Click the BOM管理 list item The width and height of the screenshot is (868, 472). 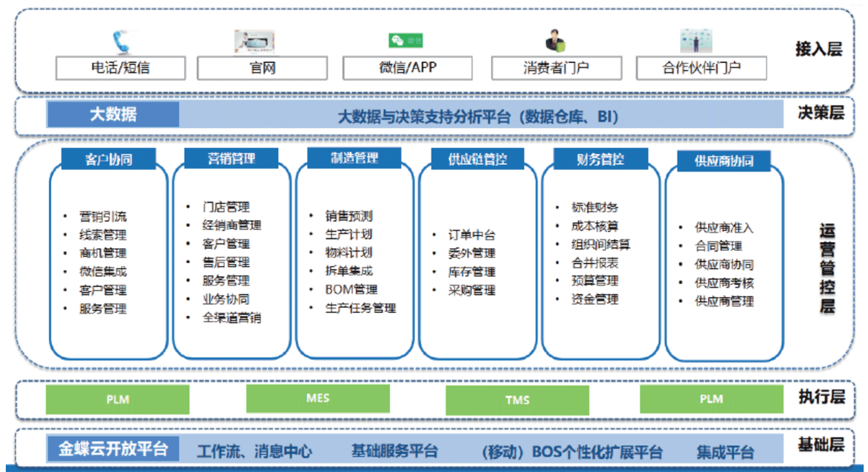[352, 290]
